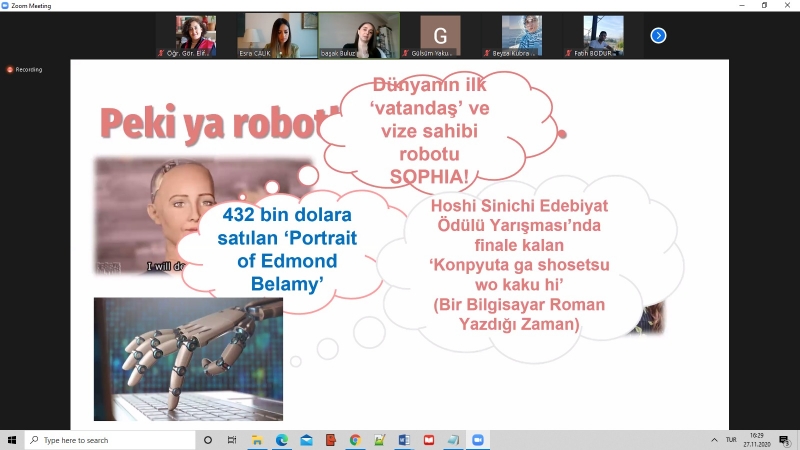Click the Windows Start button
The width and height of the screenshot is (800, 450).
tap(12, 440)
